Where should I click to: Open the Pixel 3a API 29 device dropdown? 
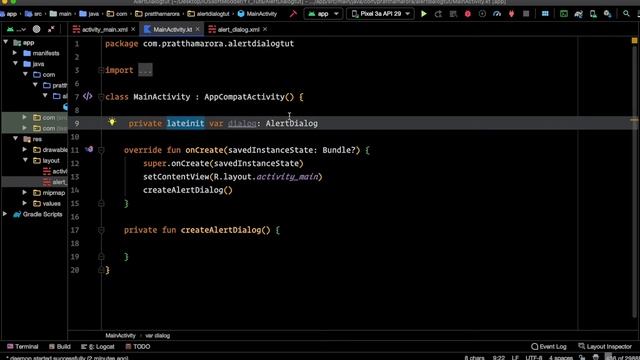(380, 14)
